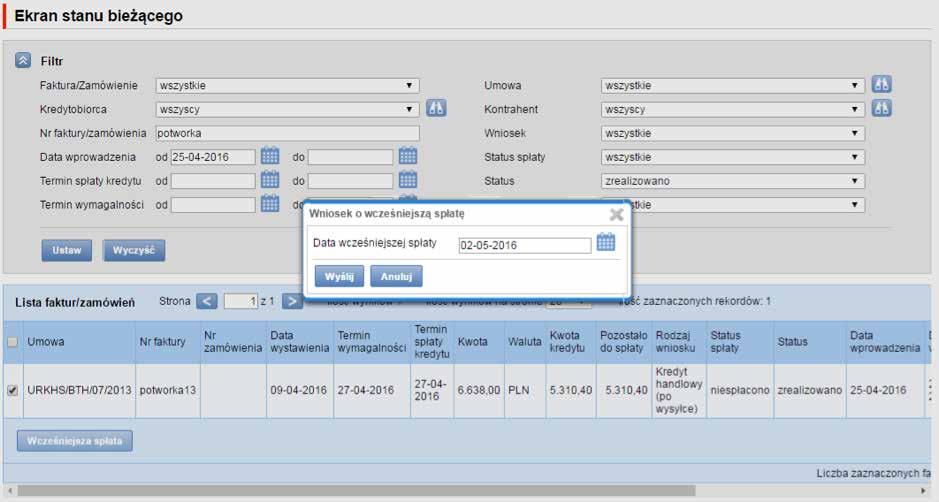The width and height of the screenshot is (939, 502).
Task: Open calendar for Data wprowadzenia od
Action: (x=270, y=156)
